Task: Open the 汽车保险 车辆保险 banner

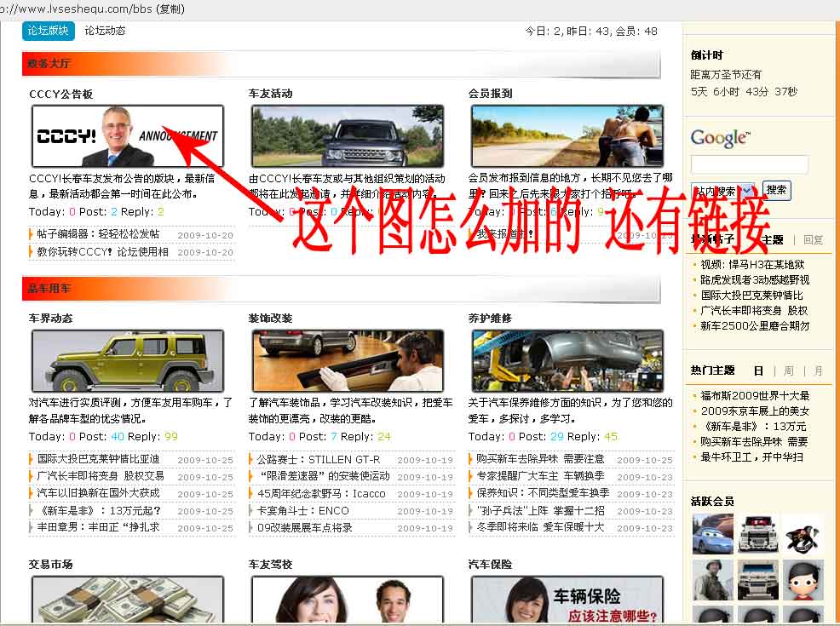Action: [x=567, y=600]
